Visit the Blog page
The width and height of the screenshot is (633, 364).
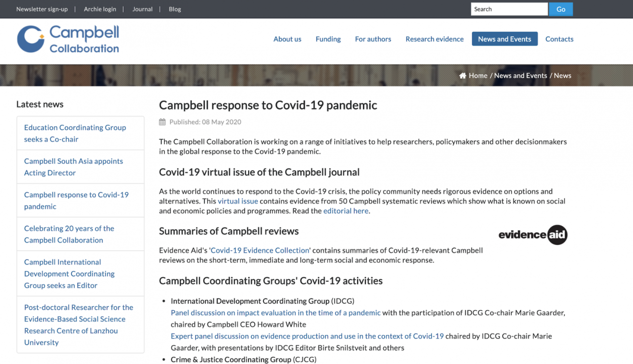(175, 9)
